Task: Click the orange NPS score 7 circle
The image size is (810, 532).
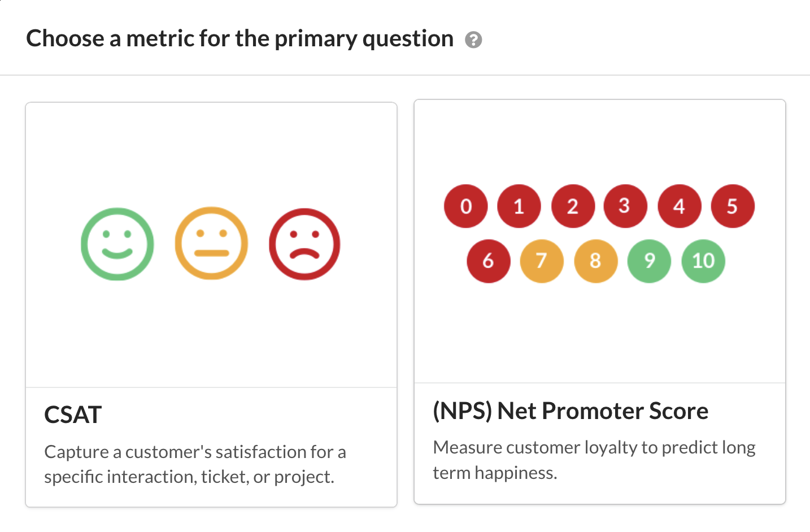Action: (x=542, y=261)
